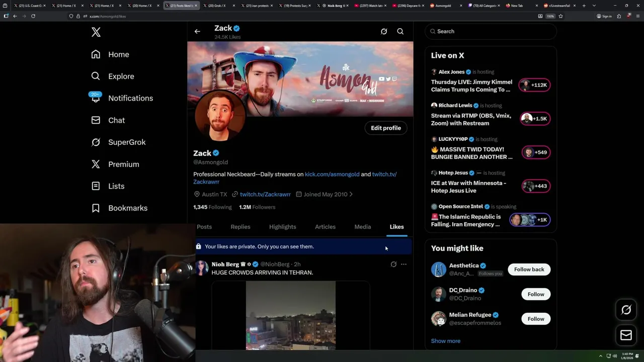644x362 pixels.
Task: Open SuperGrok from the sidebar
Action: [x=118, y=142]
